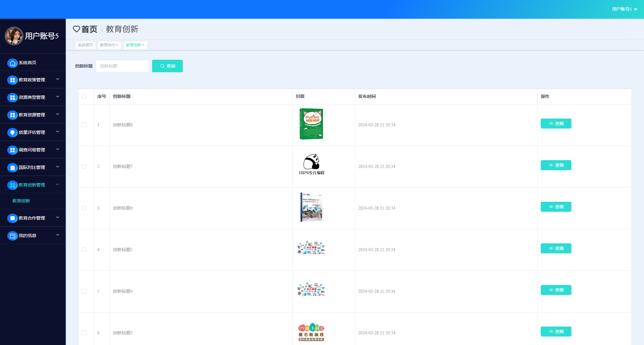644x345 pixels.
Task: Click the 质量评估管理 bulb icon
Action: coord(12,133)
